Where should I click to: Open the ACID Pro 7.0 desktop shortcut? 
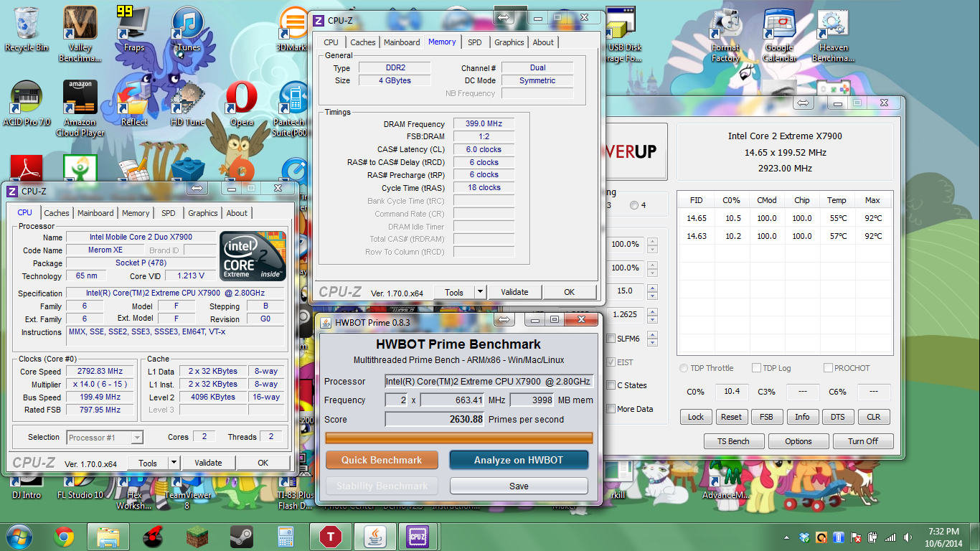[x=27, y=103]
